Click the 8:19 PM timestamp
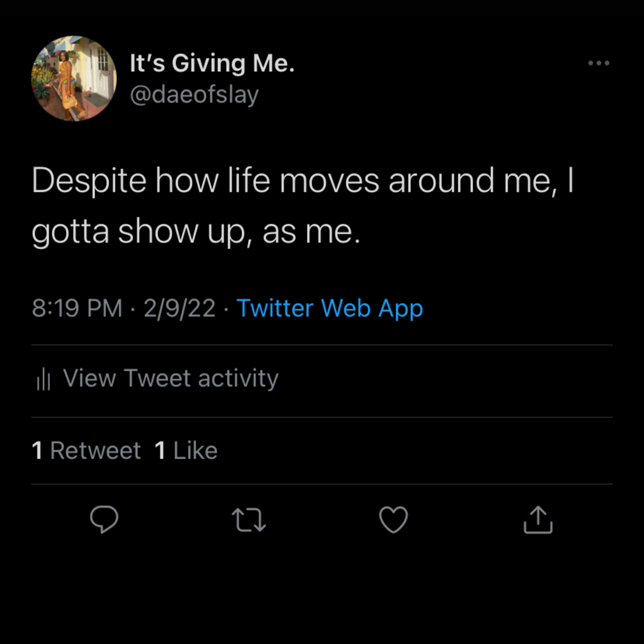Viewport: 644px width, 644px height. point(77,308)
